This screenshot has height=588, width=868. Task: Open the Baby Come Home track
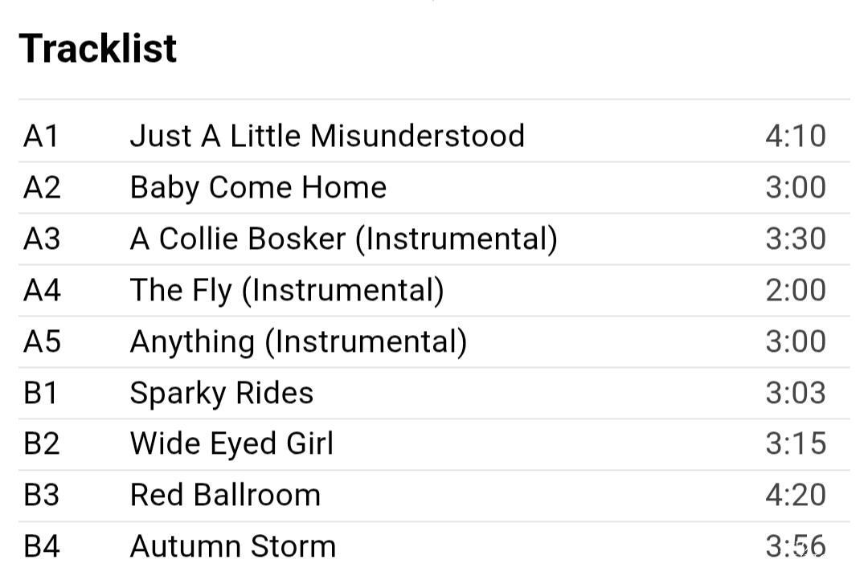pyautogui.click(x=258, y=187)
